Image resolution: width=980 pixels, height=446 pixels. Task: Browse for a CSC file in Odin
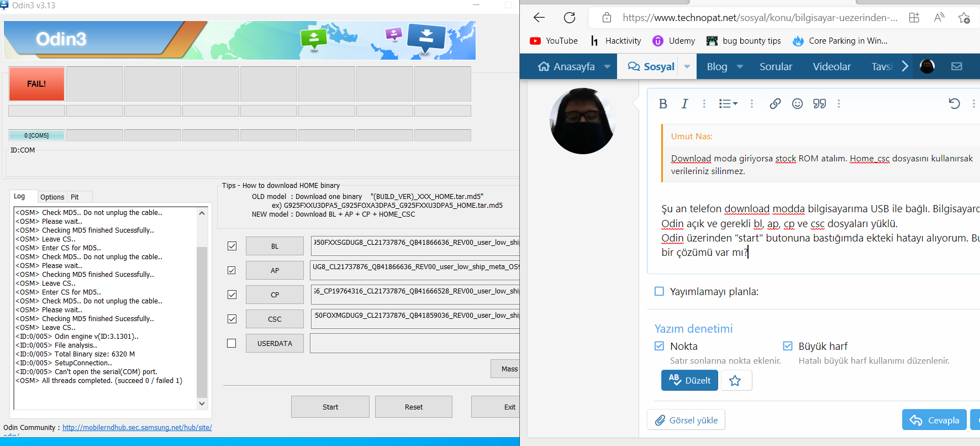coord(275,319)
